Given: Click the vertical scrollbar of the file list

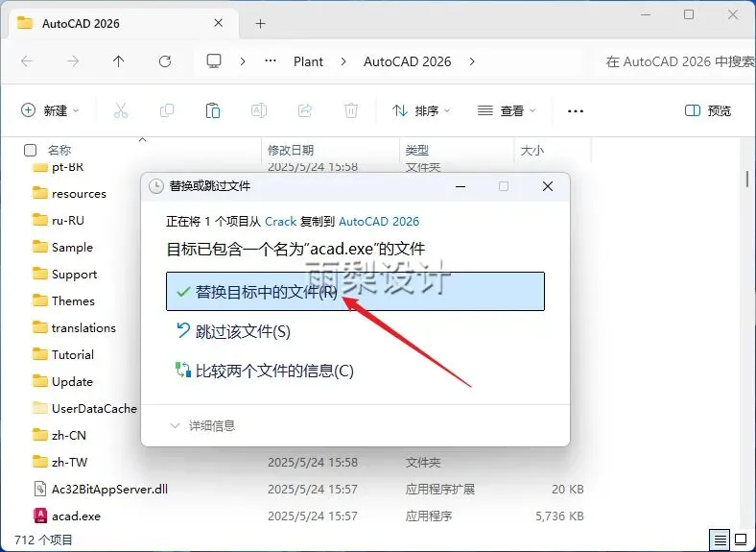Looking at the screenshot, I should tap(747, 179).
